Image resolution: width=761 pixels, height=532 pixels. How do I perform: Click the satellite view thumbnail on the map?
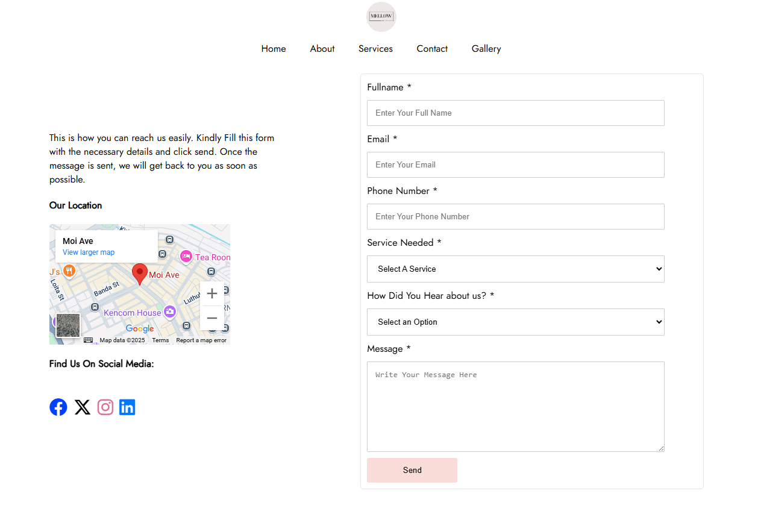pyautogui.click(x=67, y=325)
